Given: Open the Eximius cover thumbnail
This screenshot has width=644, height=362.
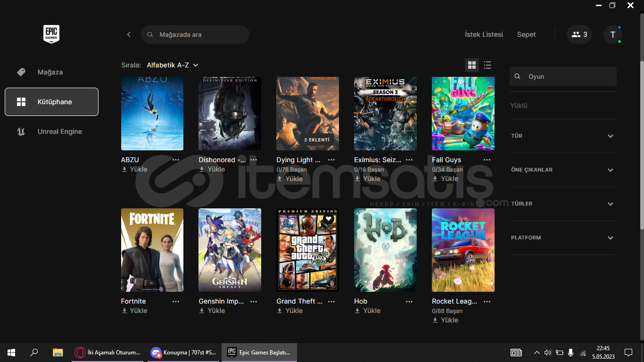Looking at the screenshot, I should pyautogui.click(x=385, y=114).
